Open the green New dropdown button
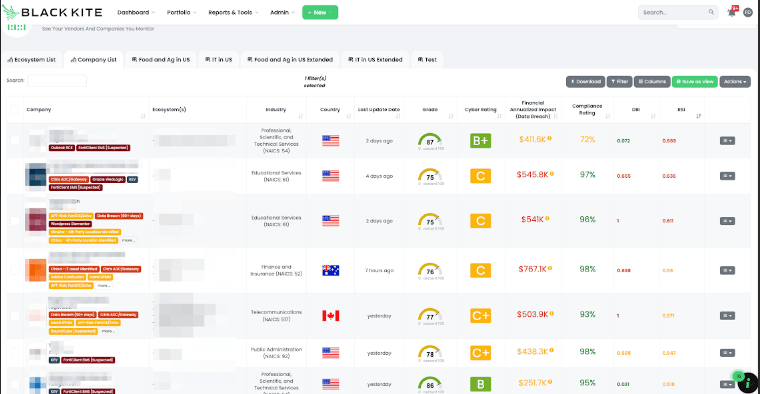This screenshot has width=760, height=394. pos(320,13)
